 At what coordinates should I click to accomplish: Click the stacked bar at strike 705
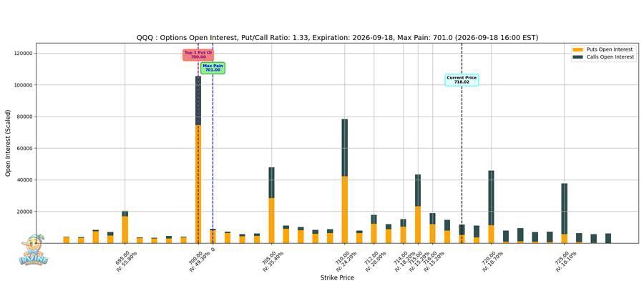tap(271, 205)
